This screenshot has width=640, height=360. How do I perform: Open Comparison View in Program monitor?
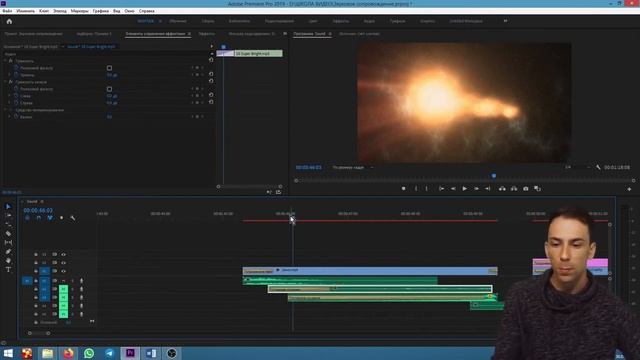(538, 189)
